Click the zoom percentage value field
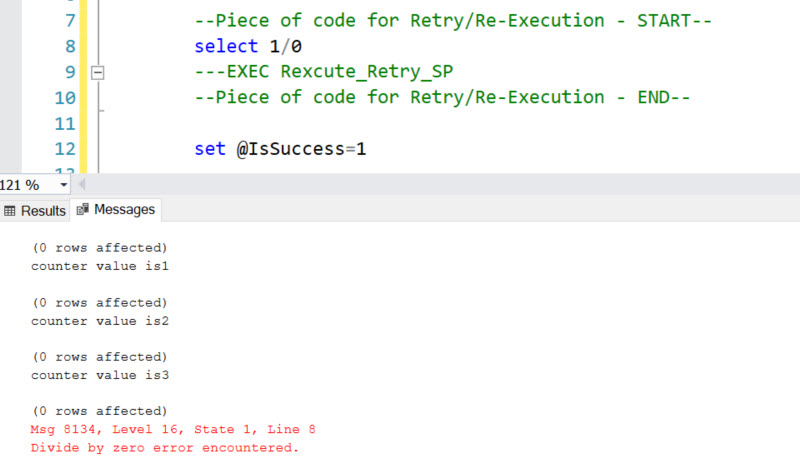This screenshot has height=471, width=800. pos(24,185)
